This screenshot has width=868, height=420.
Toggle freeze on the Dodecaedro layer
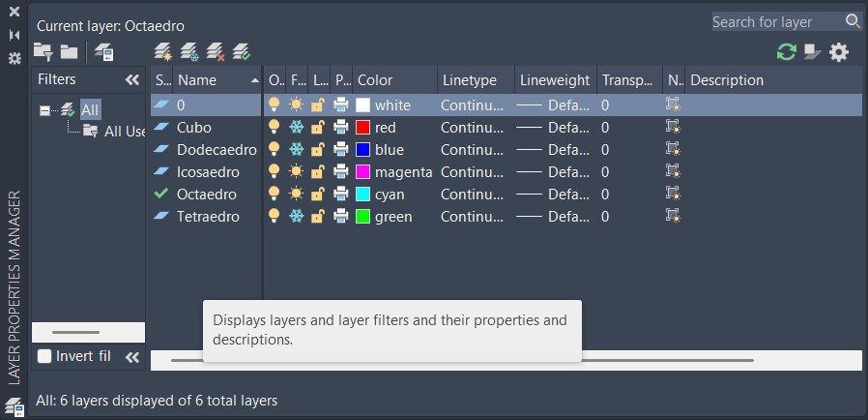coord(297,149)
